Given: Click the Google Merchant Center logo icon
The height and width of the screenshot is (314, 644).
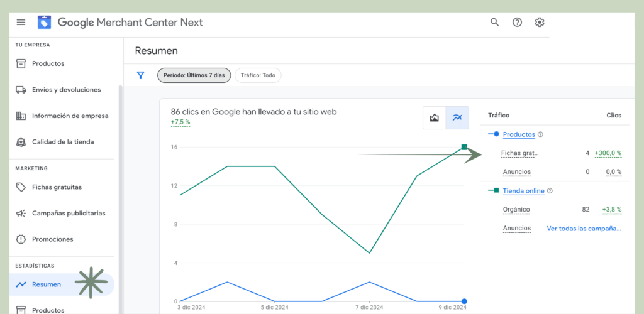Looking at the screenshot, I should click(45, 22).
